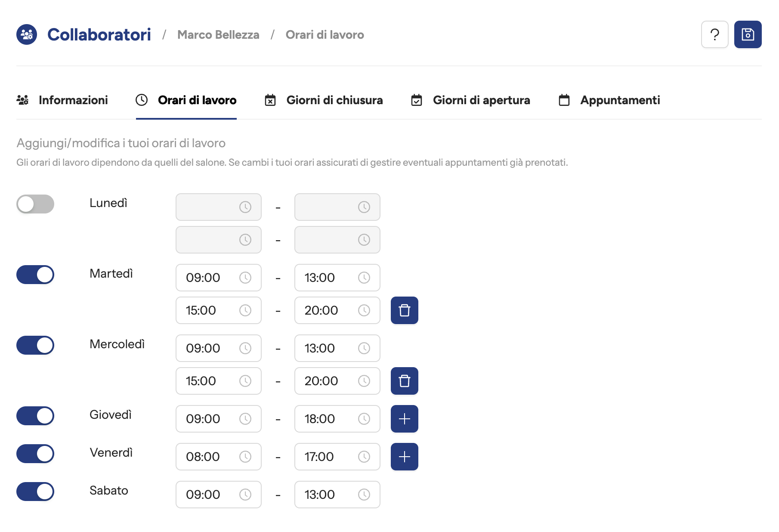
Task: Switch to the Giorni di chiusura tab
Action: click(324, 100)
